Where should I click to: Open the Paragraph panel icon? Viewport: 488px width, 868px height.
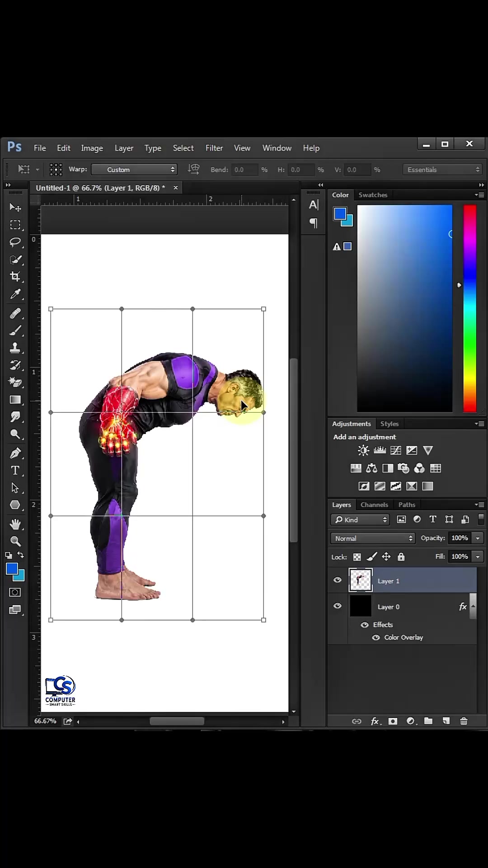point(314,223)
